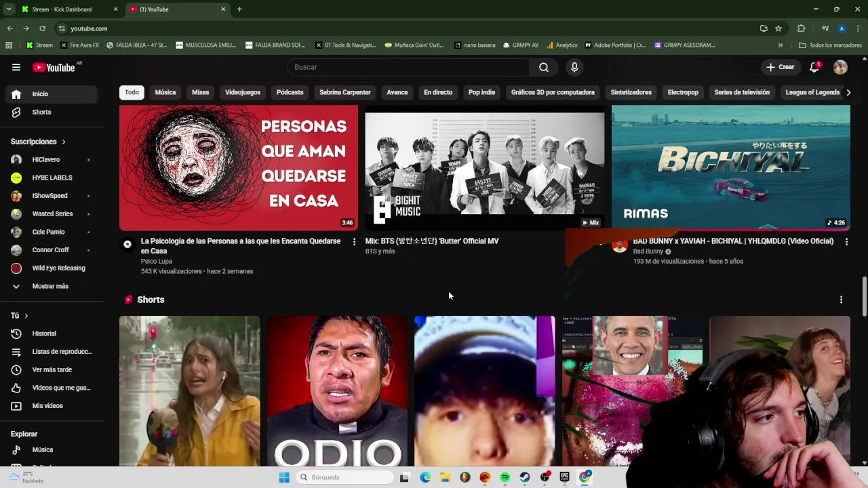Open BTS Butter mix thumbnail
This screenshot has height=488, width=868.
(485, 168)
